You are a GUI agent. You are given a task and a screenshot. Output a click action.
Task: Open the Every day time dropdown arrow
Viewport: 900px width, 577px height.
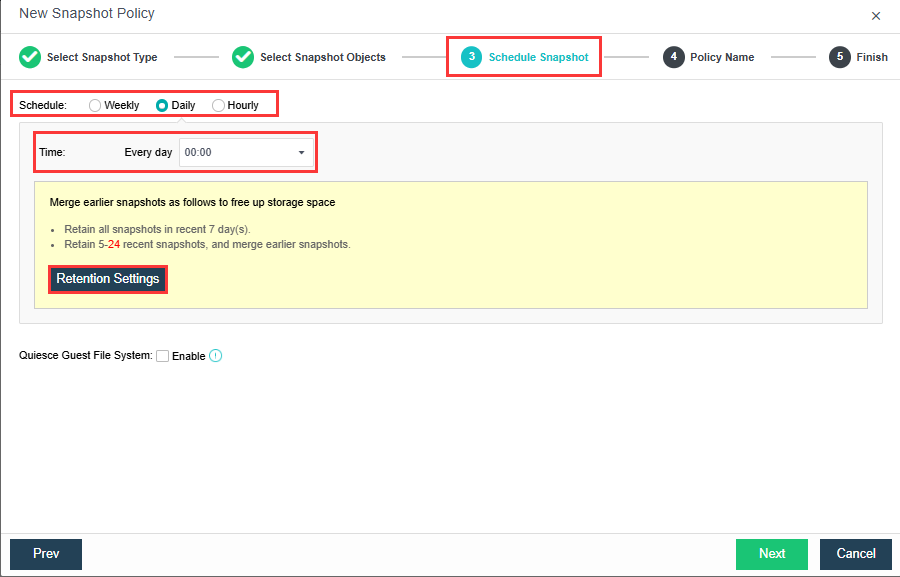coord(301,153)
